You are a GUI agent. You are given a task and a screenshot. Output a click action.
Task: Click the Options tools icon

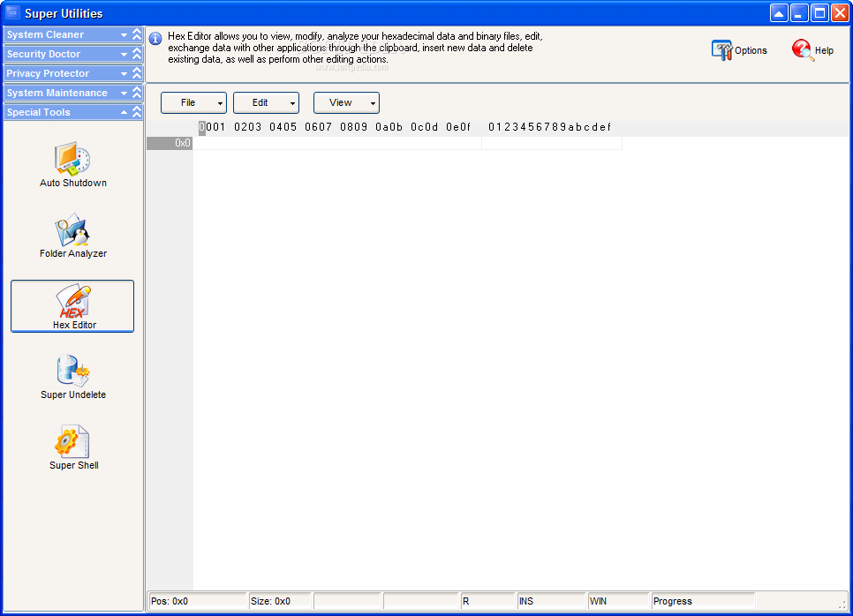[722, 50]
